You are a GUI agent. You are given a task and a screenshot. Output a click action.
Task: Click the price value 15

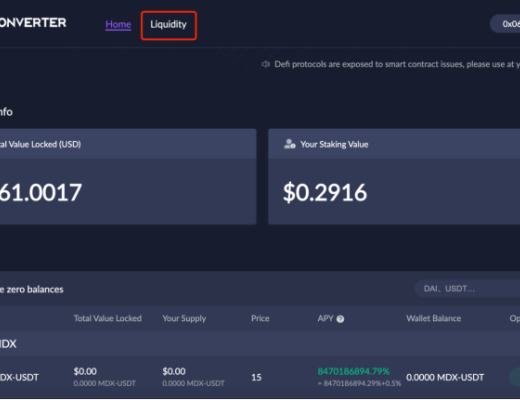(256, 377)
